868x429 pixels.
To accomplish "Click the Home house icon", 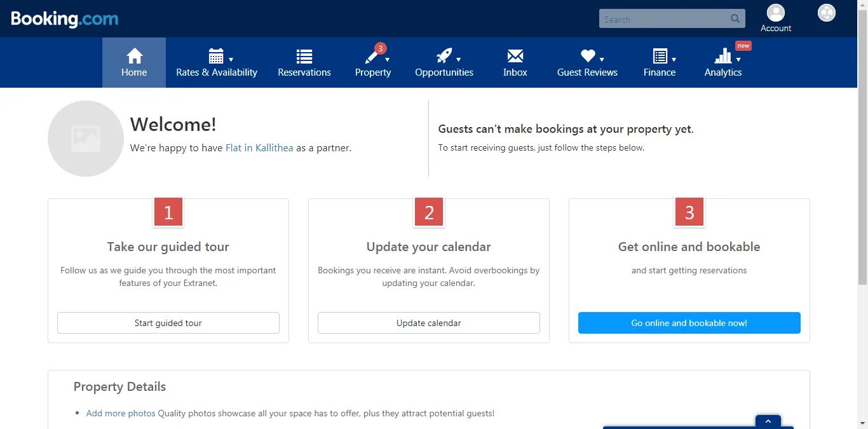I will pos(134,56).
